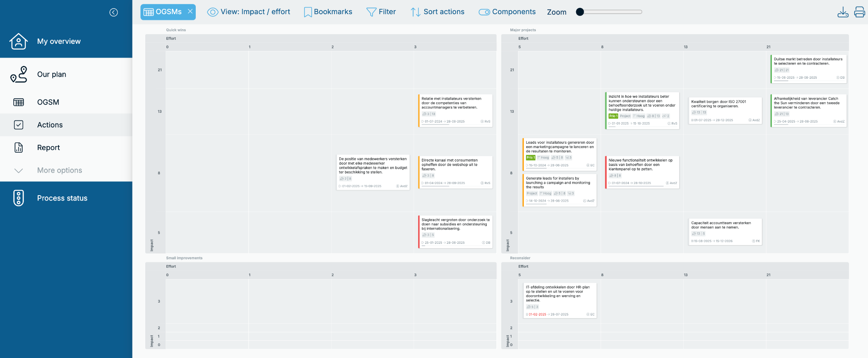The height and width of the screenshot is (358, 868).
Task: Click Hoog tag on Inzicht card
Action: click(x=639, y=116)
